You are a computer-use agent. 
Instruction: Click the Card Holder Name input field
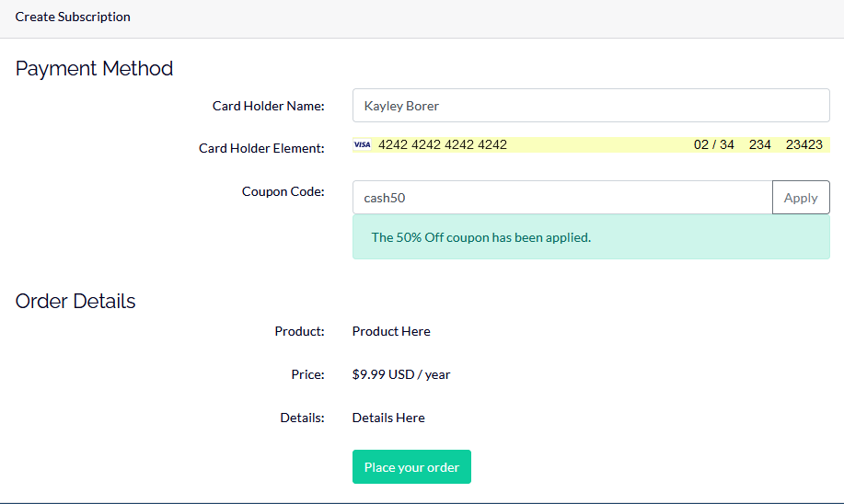pyautogui.click(x=591, y=106)
